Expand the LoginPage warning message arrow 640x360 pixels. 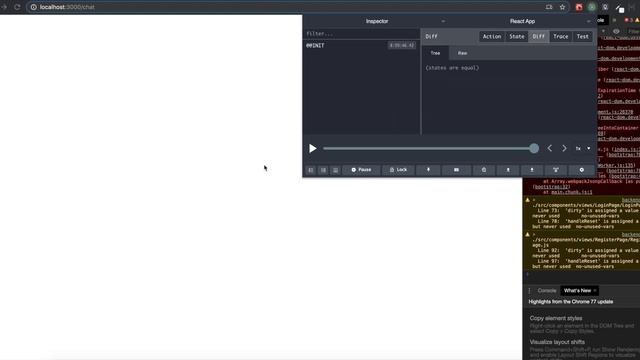tap(534, 200)
